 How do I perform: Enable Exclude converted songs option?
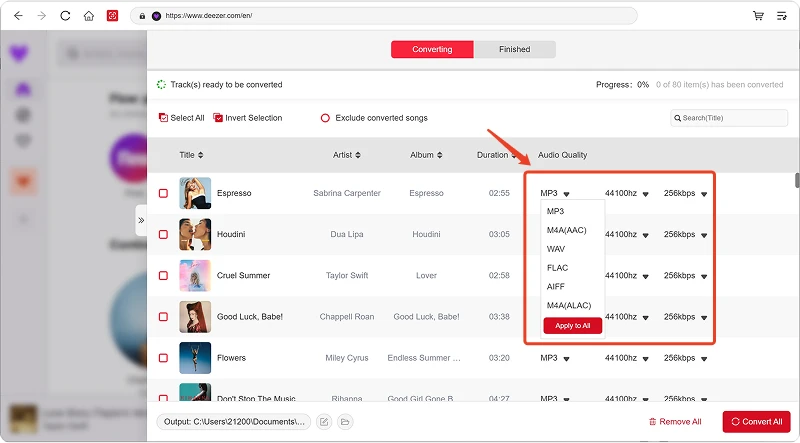click(325, 118)
